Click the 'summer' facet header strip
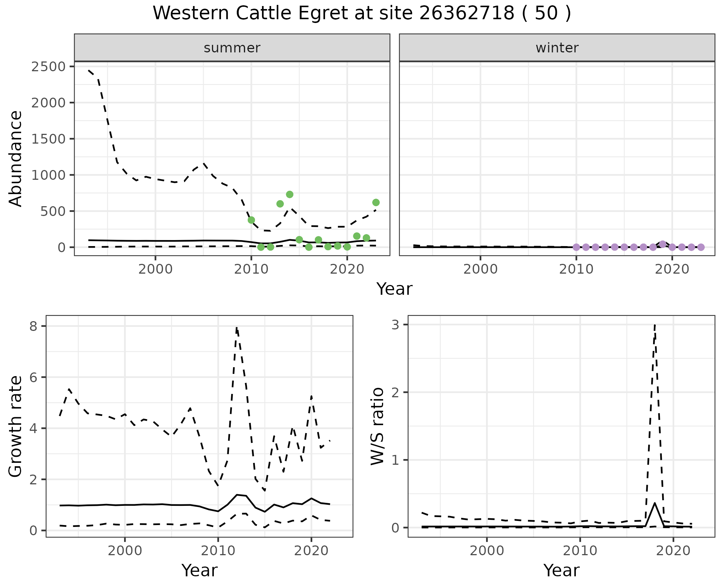Image resolution: width=724 pixels, height=588 pixels. tap(232, 48)
